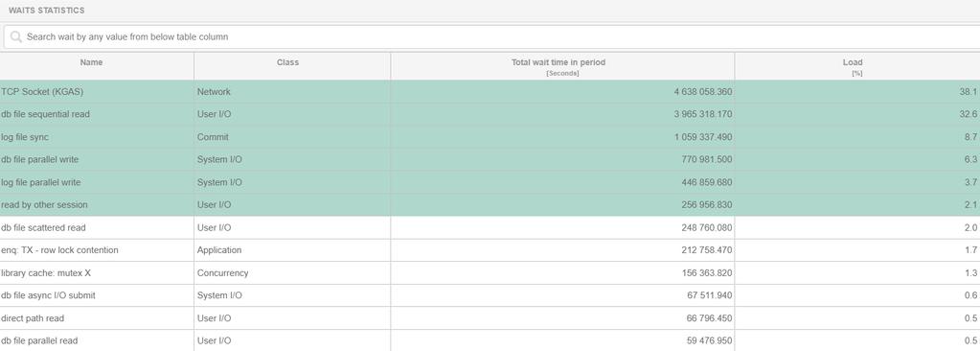Select db file scattered read row
This screenshot has height=351, width=980.
pos(490,227)
